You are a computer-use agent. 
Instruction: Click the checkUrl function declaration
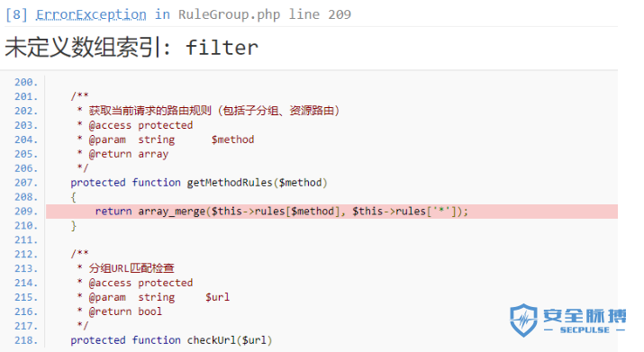(171, 340)
